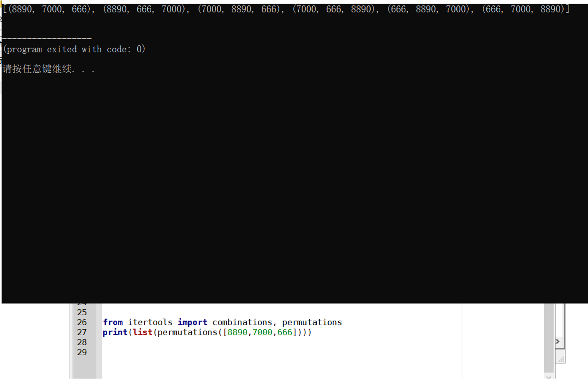Click the output tuple (7000, 8890, 666)
Image resolution: width=588 pixels, height=379 pixels.
240,9
